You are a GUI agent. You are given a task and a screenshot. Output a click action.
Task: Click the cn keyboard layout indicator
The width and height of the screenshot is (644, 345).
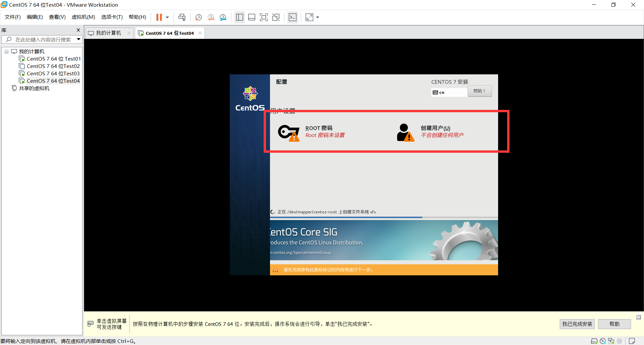click(449, 92)
